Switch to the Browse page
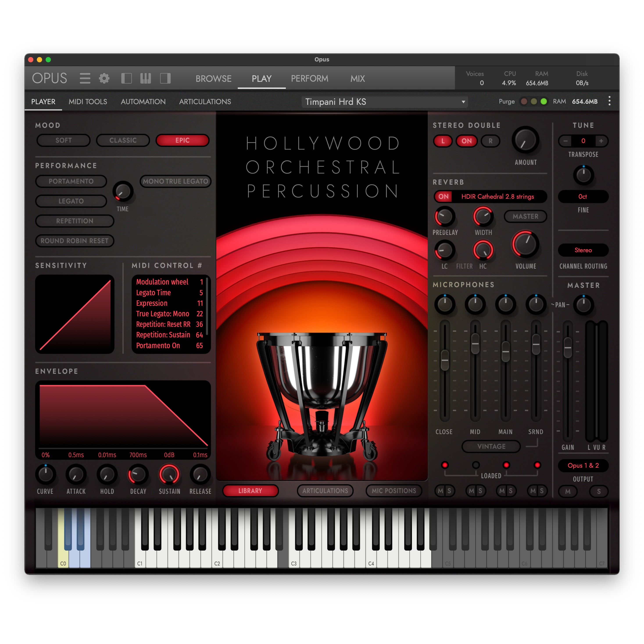 click(213, 79)
